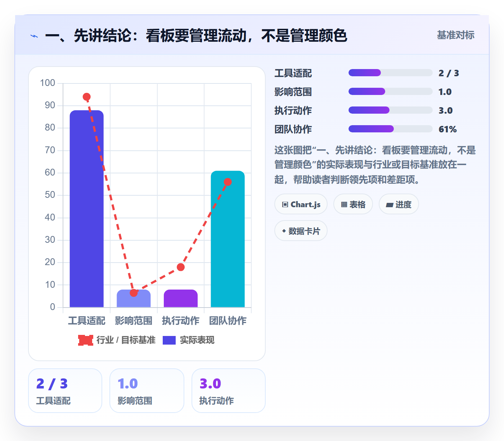The width and height of the screenshot is (504, 441).
Task: Click the 100 y-axis tick label
Action: 48,83
